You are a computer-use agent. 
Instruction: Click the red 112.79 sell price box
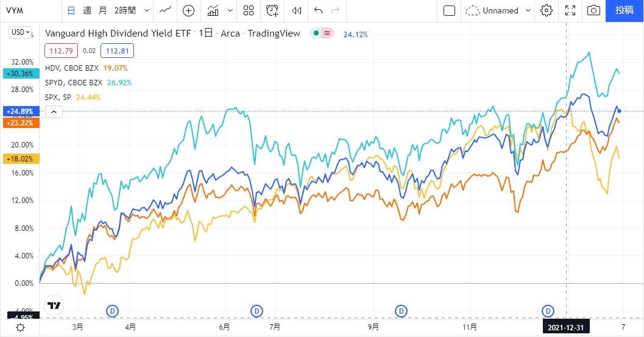pyautogui.click(x=61, y=51)
